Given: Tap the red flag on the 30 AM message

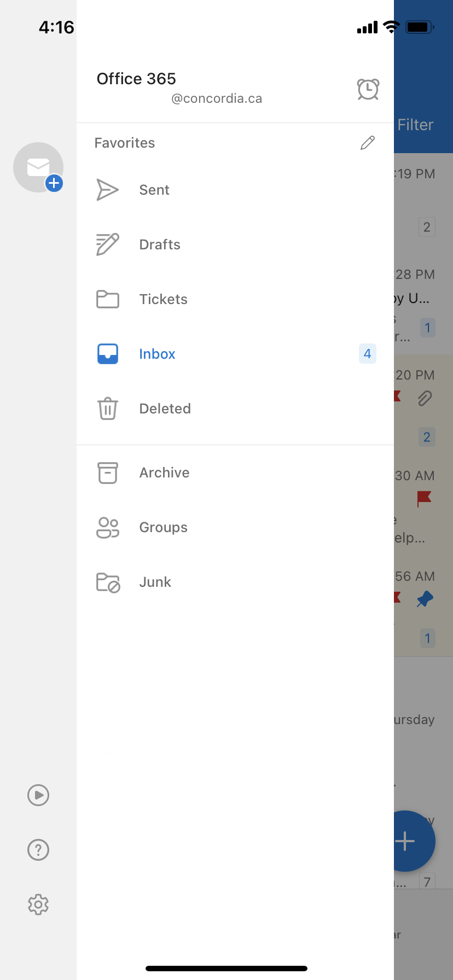Looking at the screenshot, I should [x=424, y=498].
